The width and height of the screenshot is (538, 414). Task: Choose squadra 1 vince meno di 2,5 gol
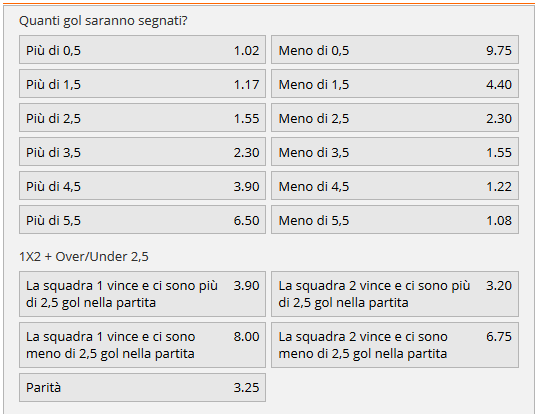(142, 345)
